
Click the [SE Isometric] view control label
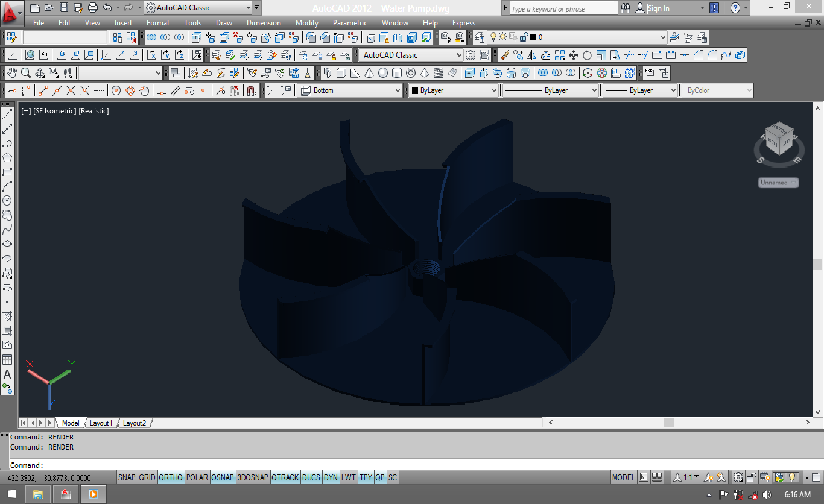click(x=54, y=111)
